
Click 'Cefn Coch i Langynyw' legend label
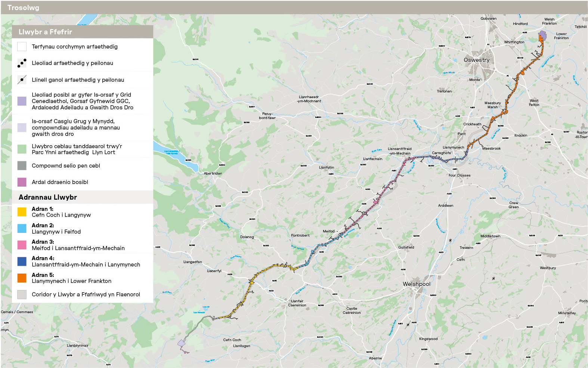[x=61, y=215]
